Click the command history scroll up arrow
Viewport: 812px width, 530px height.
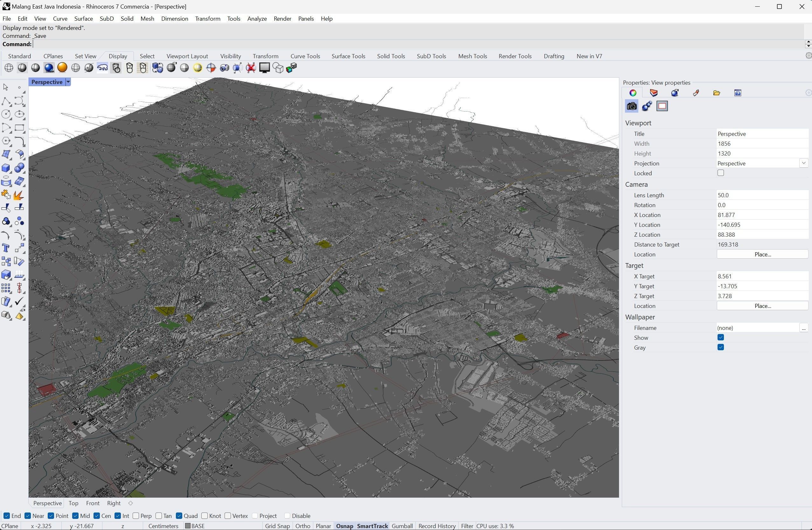(x=808, y=42)
